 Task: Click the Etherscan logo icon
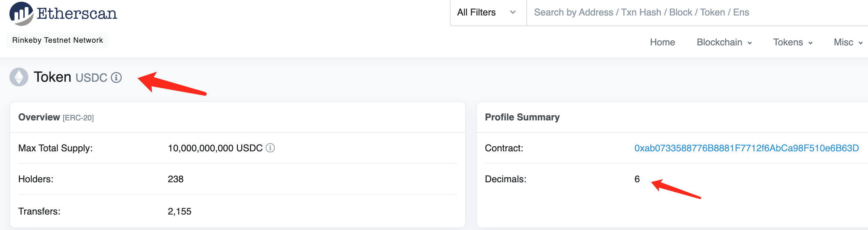(21, 13)
